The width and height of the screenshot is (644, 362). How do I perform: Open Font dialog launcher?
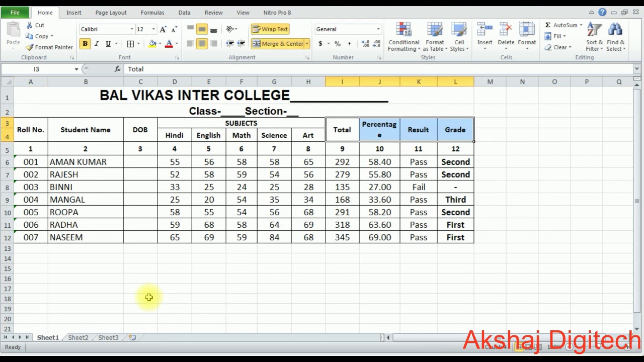coord(177,58)
